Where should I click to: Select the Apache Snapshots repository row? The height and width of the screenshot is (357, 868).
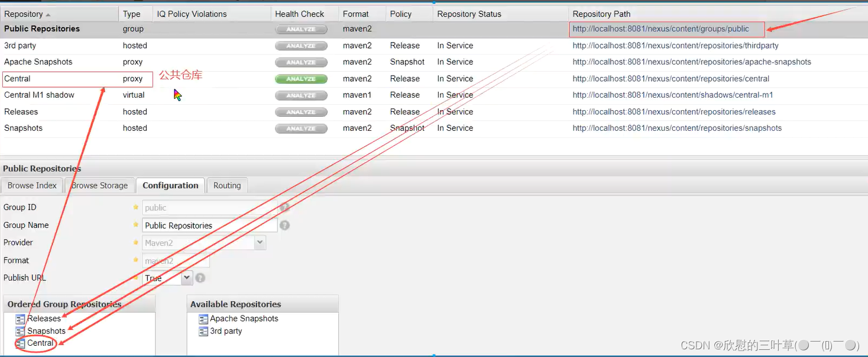tap(434, 62)
